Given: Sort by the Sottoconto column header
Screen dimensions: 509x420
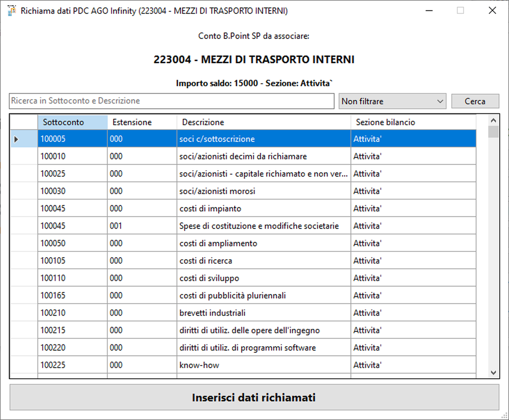Looking at the screenshot, I should tap(73, 122).
